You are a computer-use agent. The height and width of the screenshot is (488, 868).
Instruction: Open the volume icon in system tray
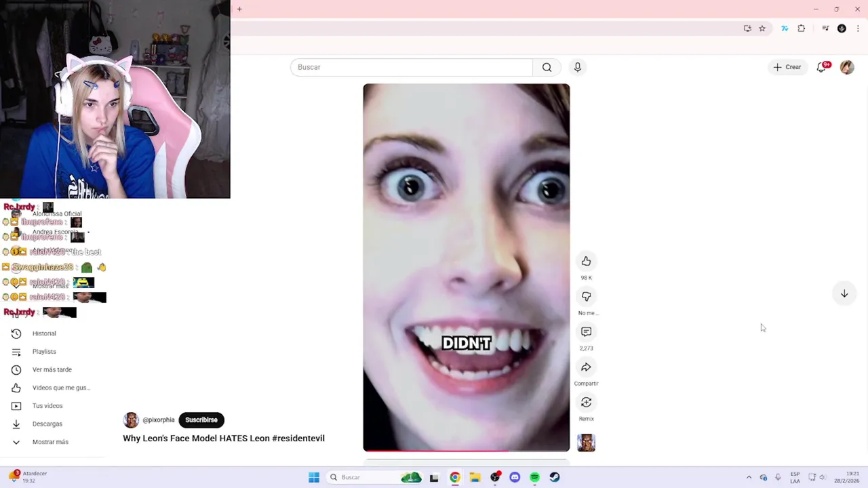823,477
